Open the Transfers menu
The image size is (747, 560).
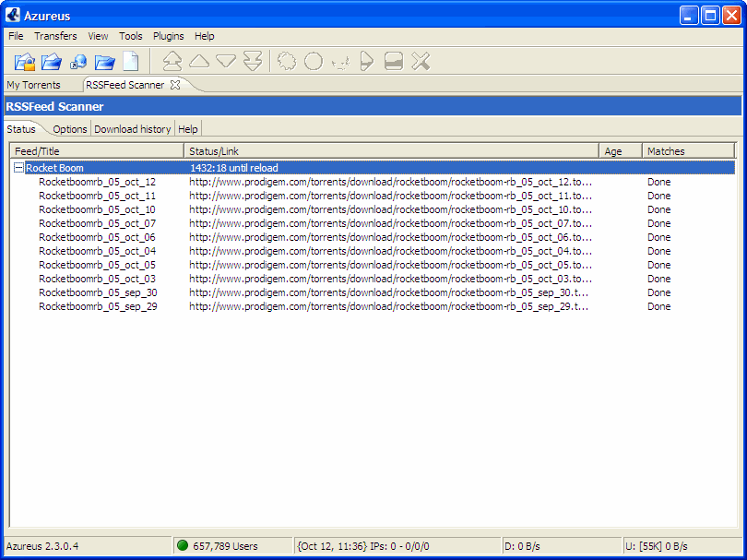pyautogui.click(x=55, y=36)
